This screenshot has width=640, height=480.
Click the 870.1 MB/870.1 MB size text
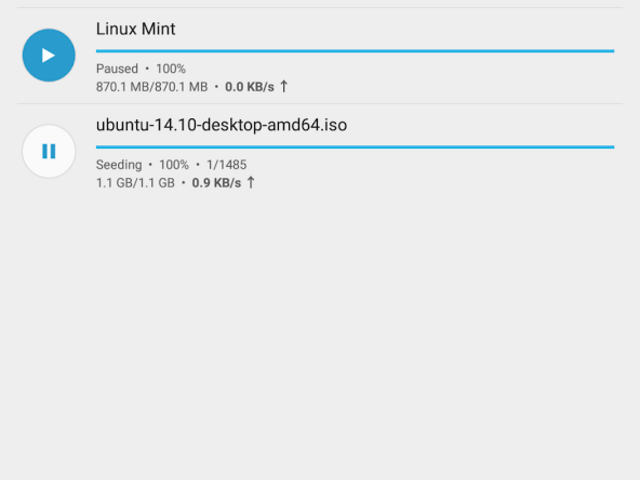(152, 87)
